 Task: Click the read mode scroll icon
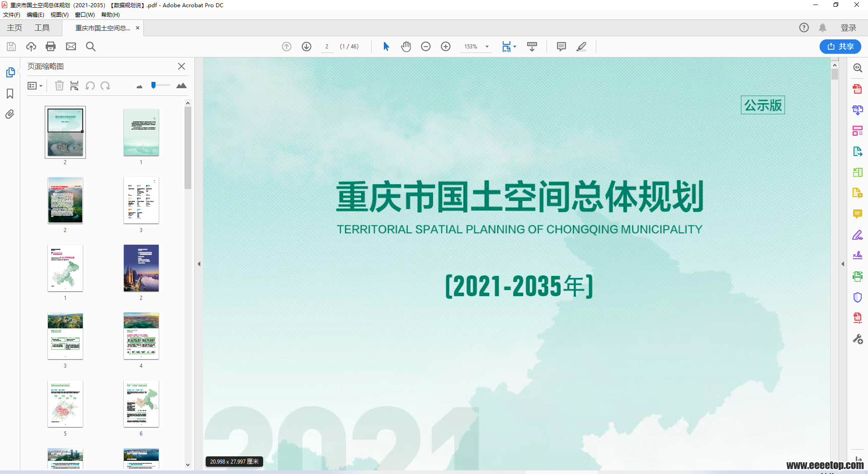[x=532, y=47]
